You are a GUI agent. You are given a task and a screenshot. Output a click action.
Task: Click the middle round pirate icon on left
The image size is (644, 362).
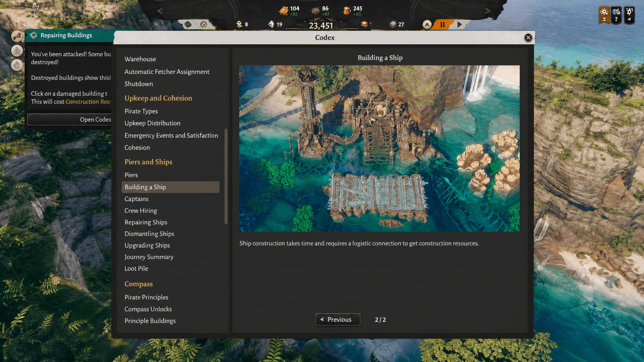(x=17, y=51)
